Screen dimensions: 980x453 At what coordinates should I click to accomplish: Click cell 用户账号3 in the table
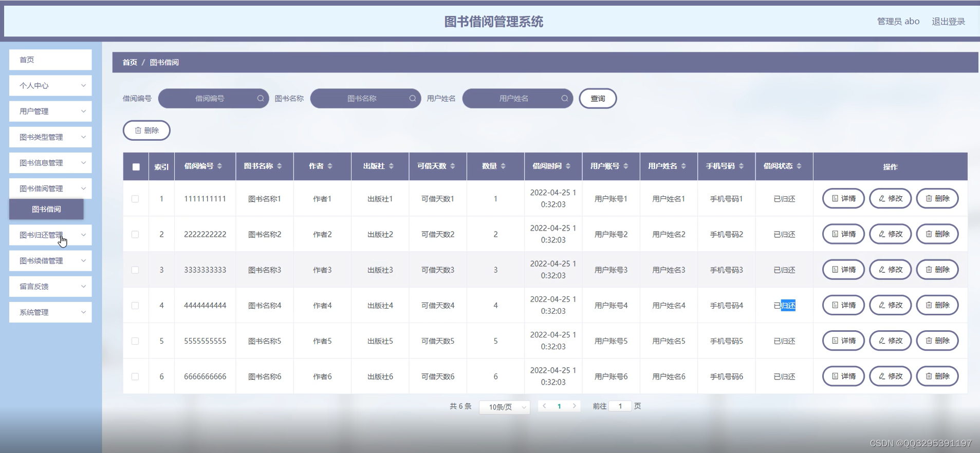[x=611, y=270]
